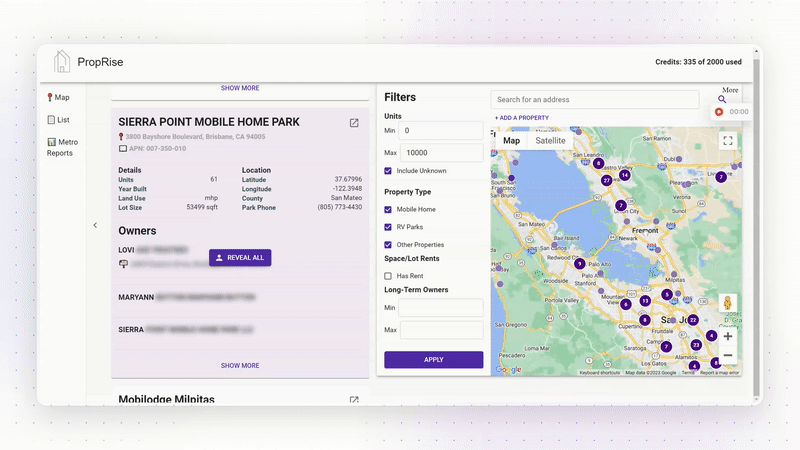Click the map cluster marker labeled 14
The image size is (800, 450).
coord(624,174)
